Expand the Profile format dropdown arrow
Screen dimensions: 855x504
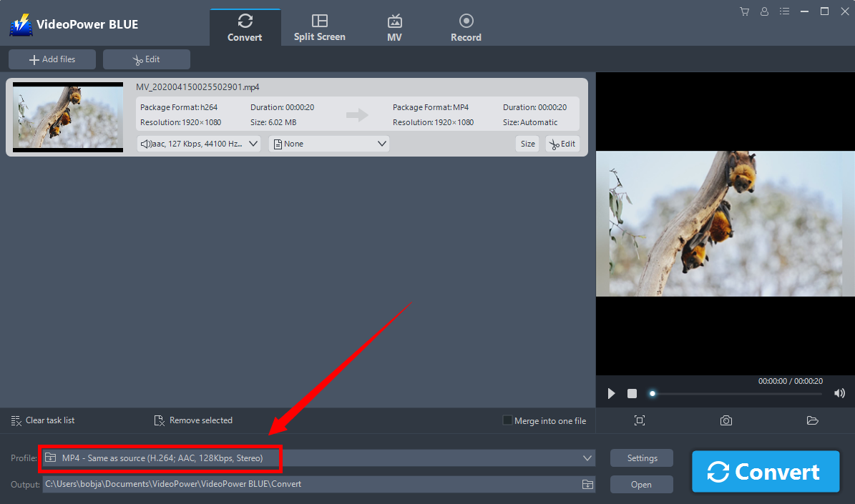(x=587, y=458)
